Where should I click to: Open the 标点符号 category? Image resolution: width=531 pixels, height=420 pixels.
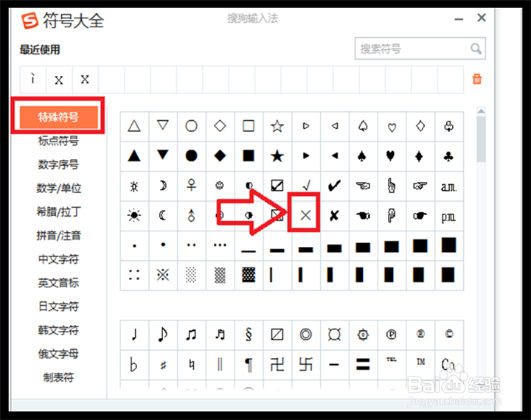coord(58,141)
